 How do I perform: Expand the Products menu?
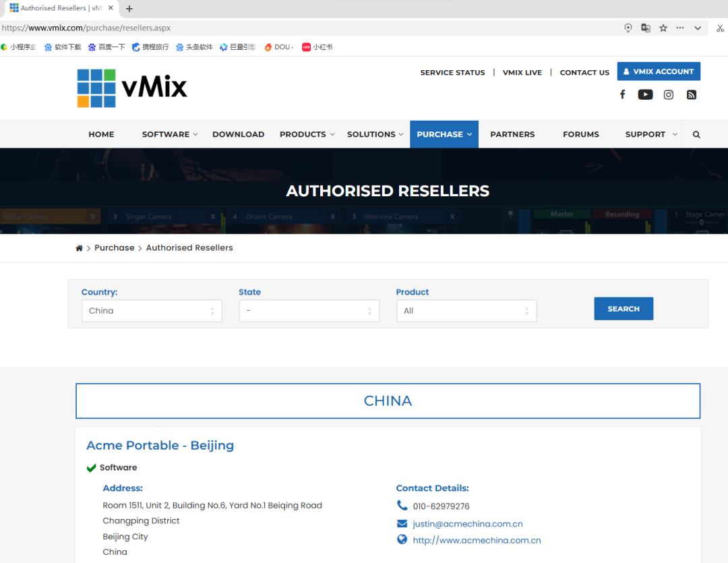tap(307, 134)
